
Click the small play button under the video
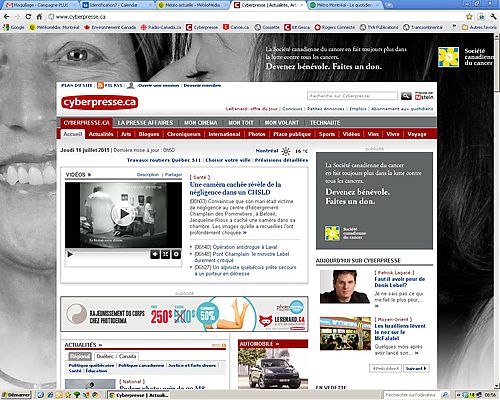[x=70, y=254]
